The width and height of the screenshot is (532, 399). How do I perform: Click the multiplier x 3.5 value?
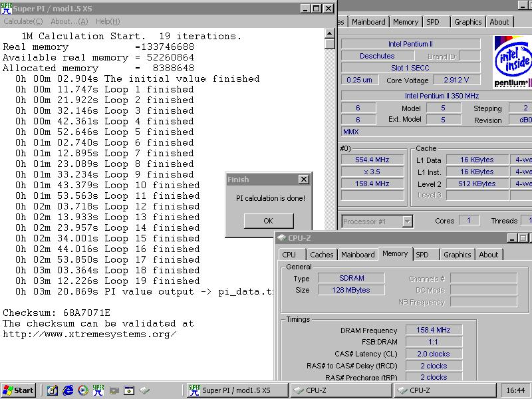372,172
